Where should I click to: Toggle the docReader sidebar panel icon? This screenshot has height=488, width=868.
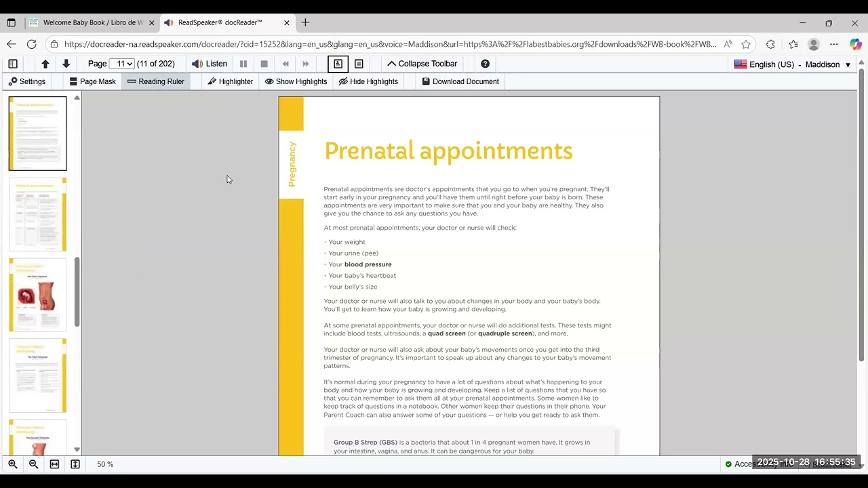12,64
